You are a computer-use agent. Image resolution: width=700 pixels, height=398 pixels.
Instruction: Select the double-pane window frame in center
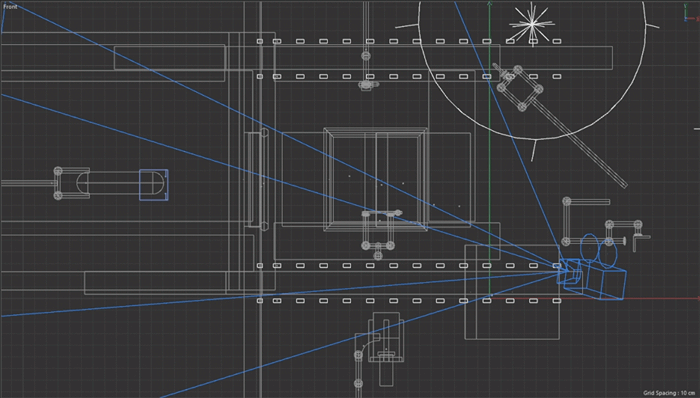coord(375,179)
